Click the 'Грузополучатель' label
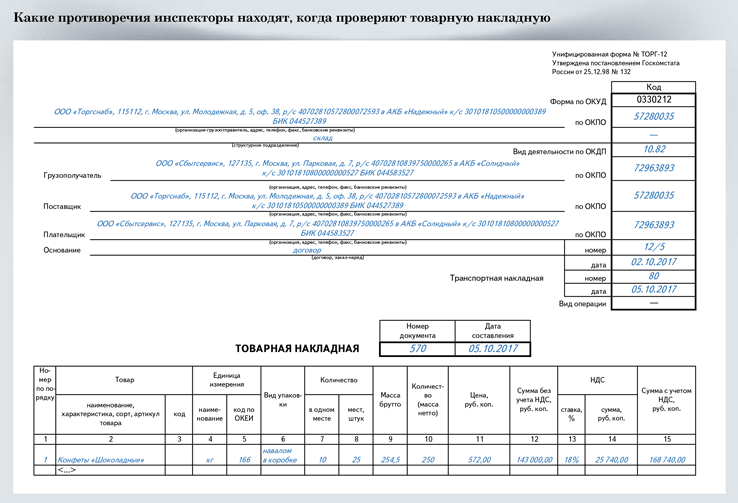 [x=72, y=176]
